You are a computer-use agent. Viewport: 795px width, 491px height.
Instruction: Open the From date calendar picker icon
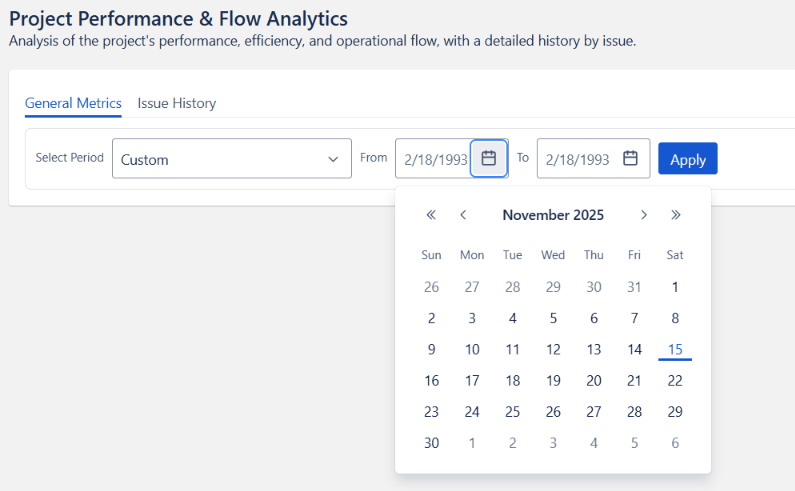(x=489, y=159)
